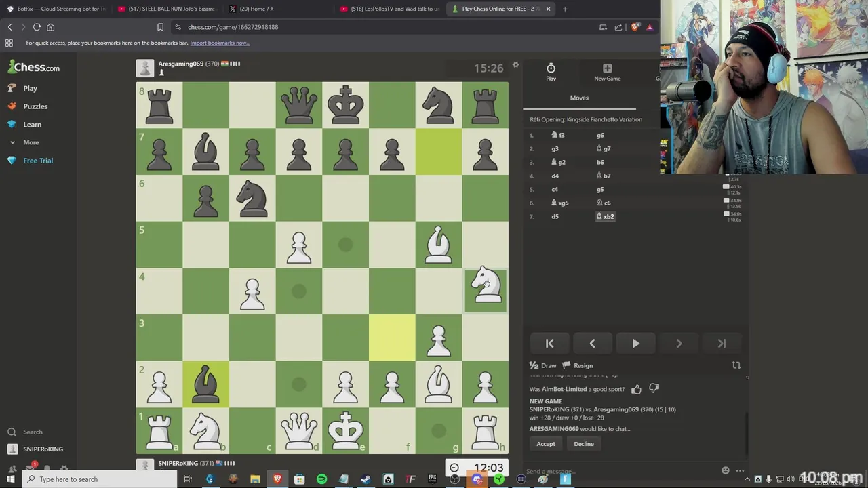Viewport: 868px width, 488px height.
Task: Give thumbs down for good sport
Action: pyautogui.click(x=654, y=389)
